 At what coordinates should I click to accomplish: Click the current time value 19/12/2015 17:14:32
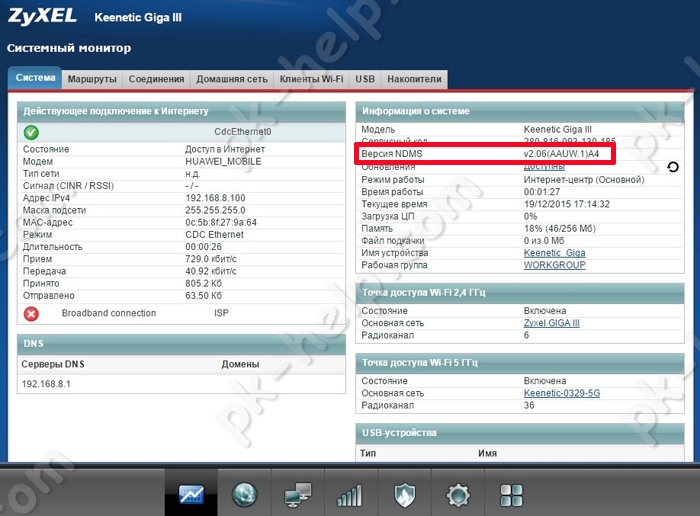pos(567,204)
